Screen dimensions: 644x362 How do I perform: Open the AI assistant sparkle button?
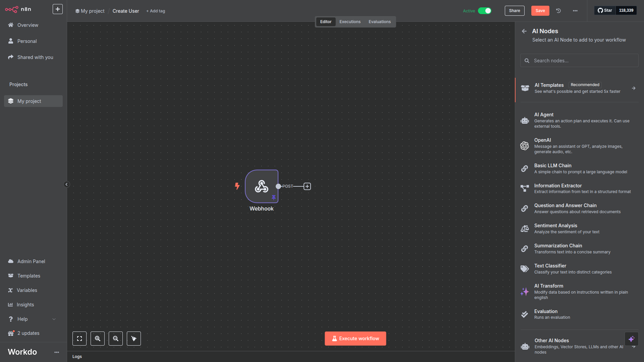point(631,339)
